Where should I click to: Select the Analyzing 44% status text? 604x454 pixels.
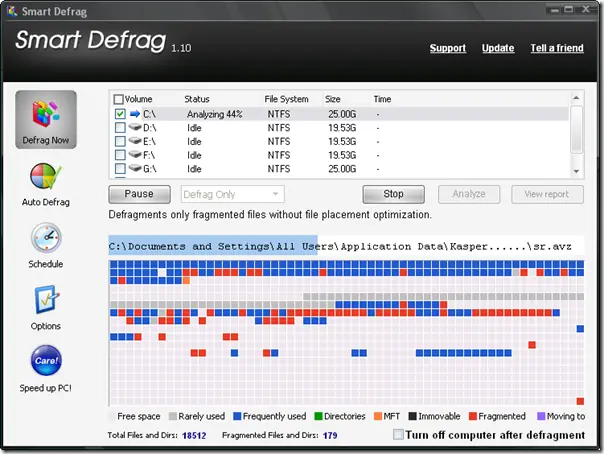pyautogui.click(x=215, y=114)
